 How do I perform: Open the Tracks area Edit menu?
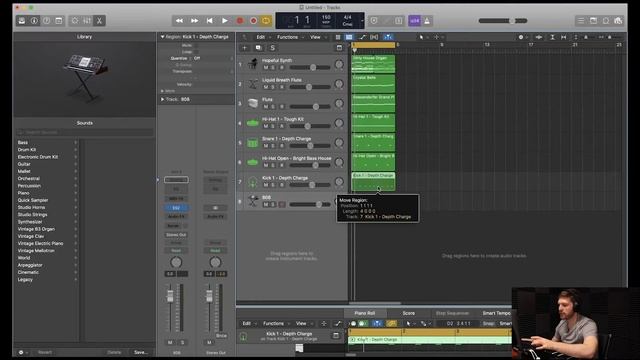click(260, 37)
